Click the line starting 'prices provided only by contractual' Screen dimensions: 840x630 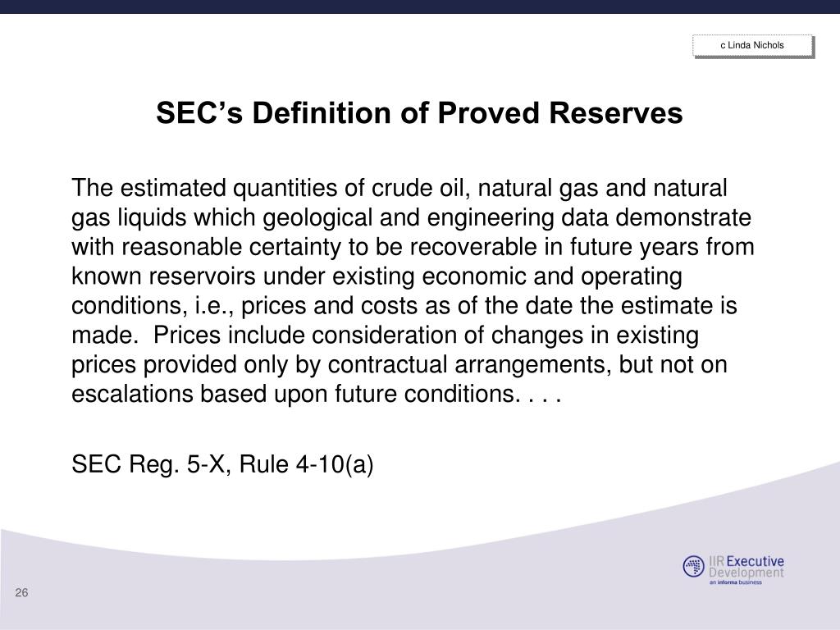(399, 365)
